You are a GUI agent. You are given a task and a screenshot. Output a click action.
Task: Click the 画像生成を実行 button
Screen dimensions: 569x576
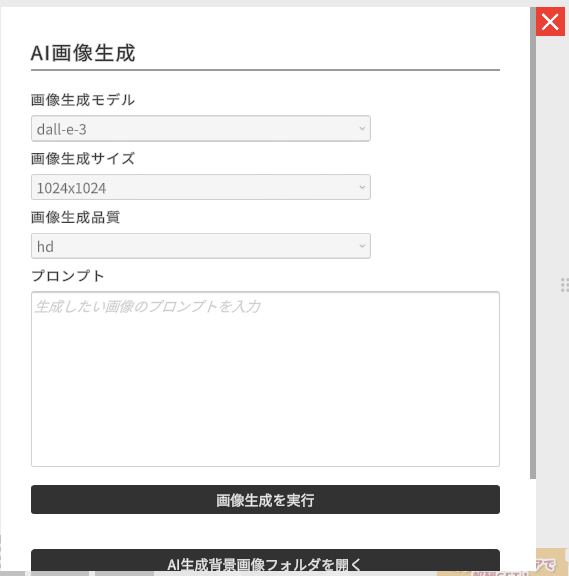tap(265, 500)
